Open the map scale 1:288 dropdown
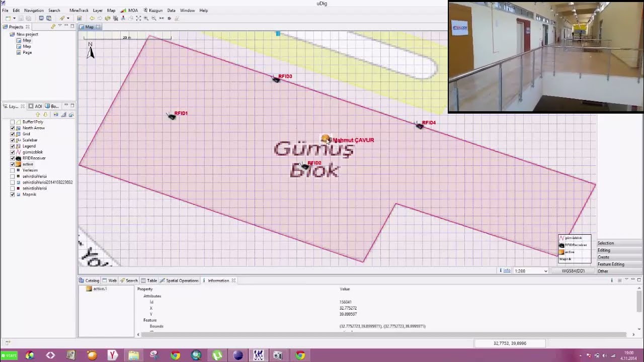Viewport: 644px width, 362px height. [x=545, y=271]
